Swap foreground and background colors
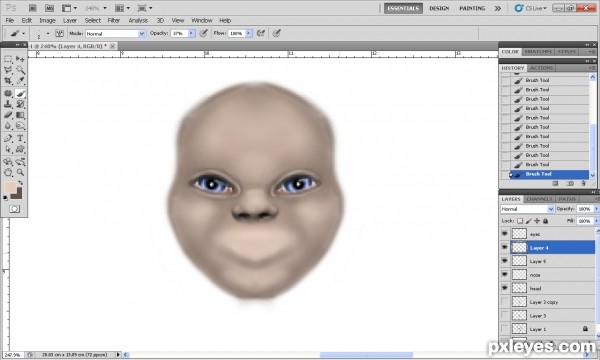Screen dimensions: 600x360 pyautogui.click(x=20, y=183)
